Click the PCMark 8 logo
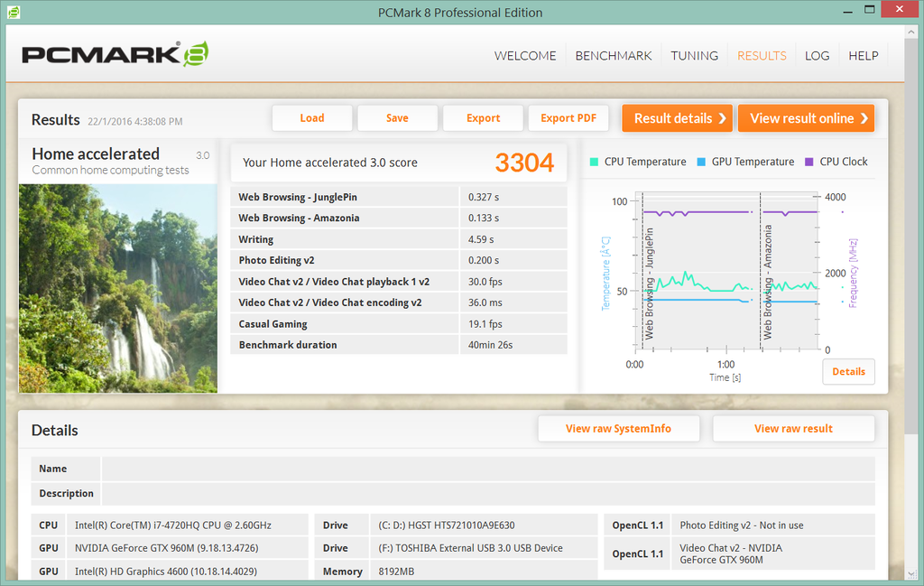 point(115,54)
